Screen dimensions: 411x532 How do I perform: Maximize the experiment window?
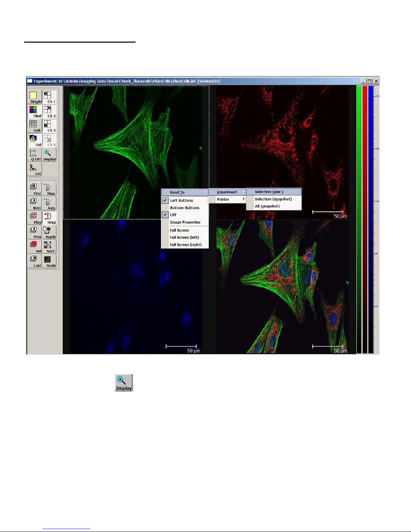(370, 81)
